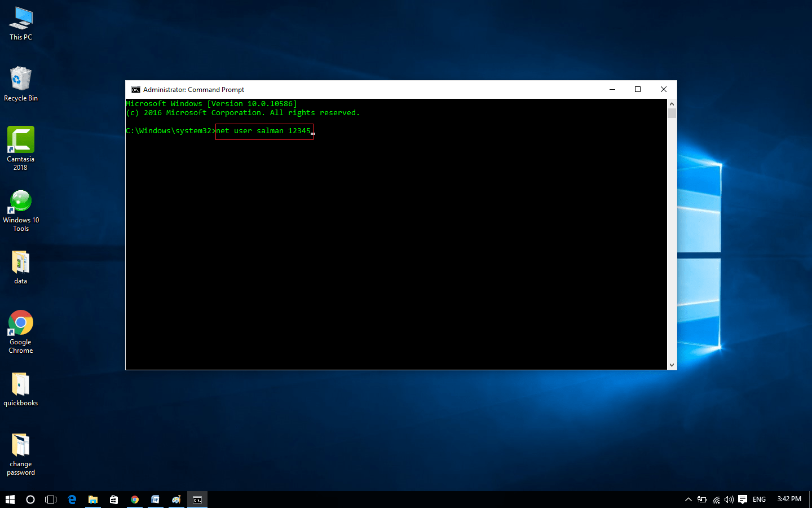Screen dimensions: 812x508
Task: Open Task View on the taskbar
Action: tap(51, 500)
